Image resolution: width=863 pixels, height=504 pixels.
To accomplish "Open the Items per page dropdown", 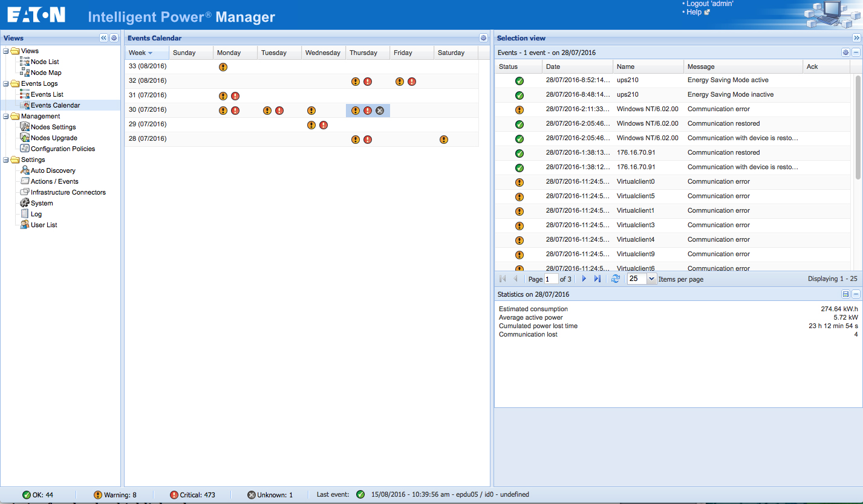I will tap(651, 279).
